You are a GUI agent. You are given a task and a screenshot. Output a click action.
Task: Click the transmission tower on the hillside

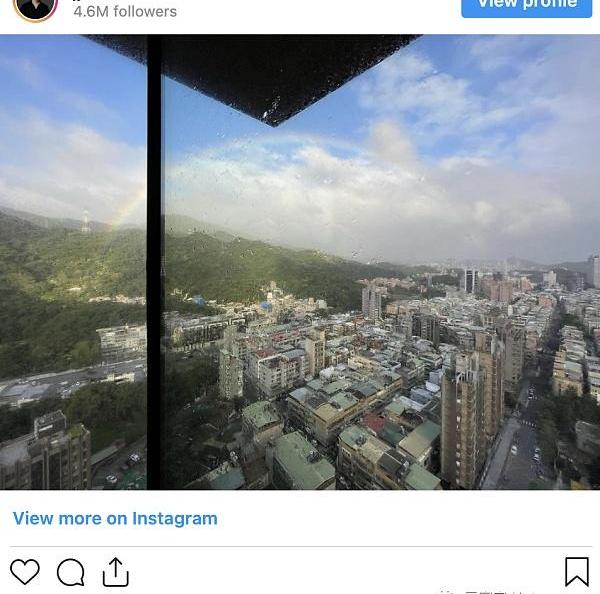tap(85, 221)
